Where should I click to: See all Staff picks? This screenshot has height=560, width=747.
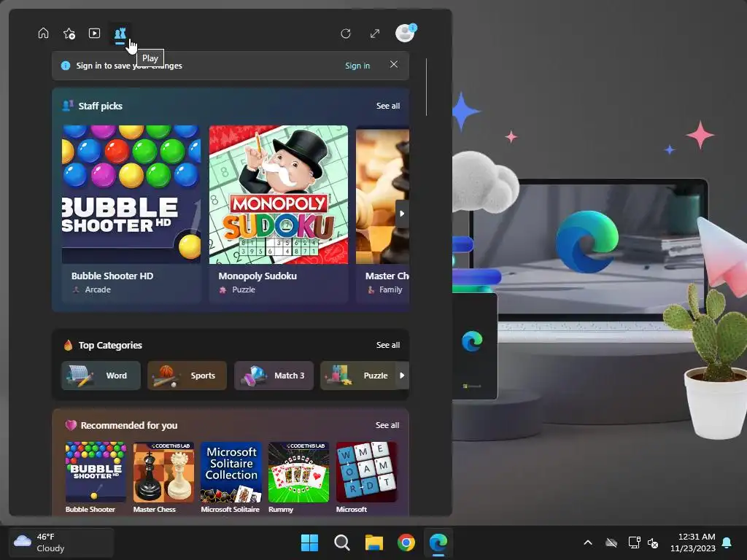388,106
